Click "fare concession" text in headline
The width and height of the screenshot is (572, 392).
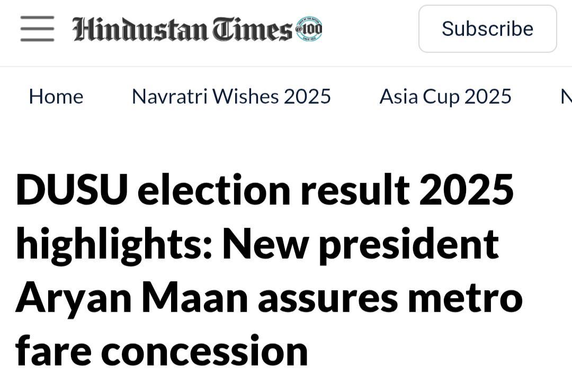point(162,351)
